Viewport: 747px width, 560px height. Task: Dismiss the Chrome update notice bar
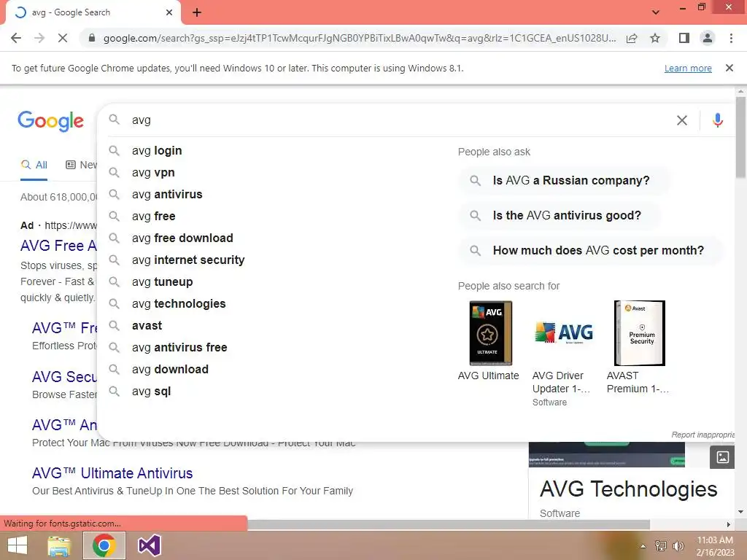pyautogui.click(x=729, y=68)
